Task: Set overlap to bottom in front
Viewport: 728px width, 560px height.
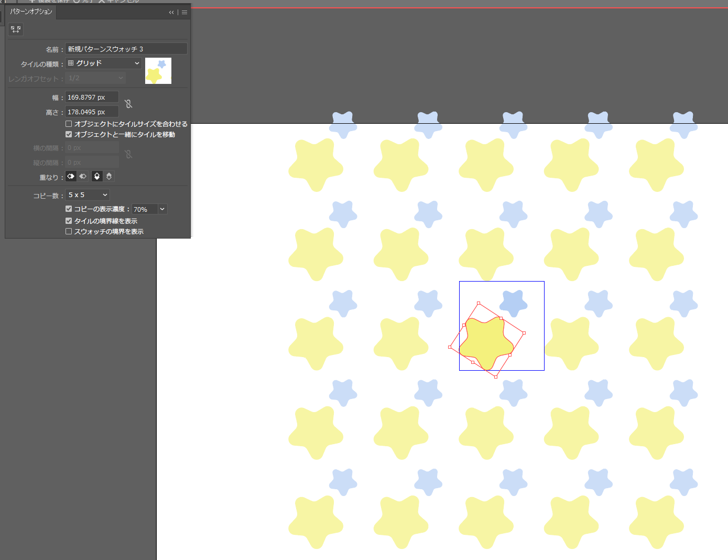Action: (108, 176)
